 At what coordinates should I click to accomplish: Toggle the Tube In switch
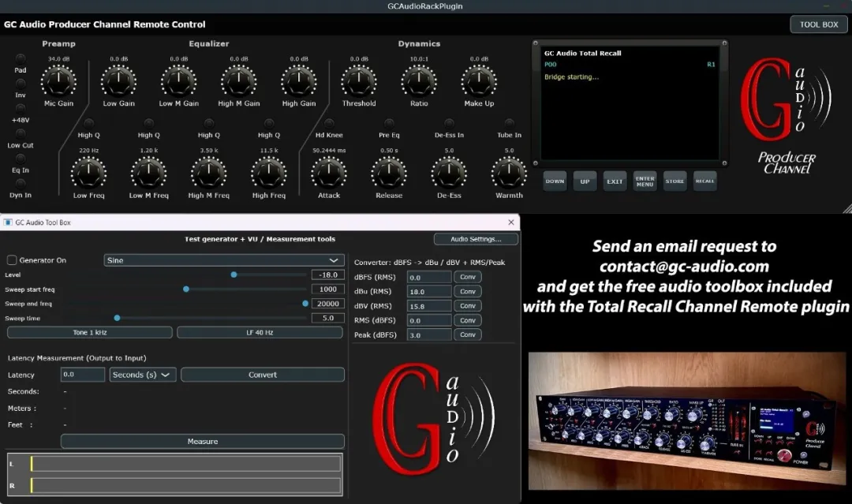coord(509,123)
